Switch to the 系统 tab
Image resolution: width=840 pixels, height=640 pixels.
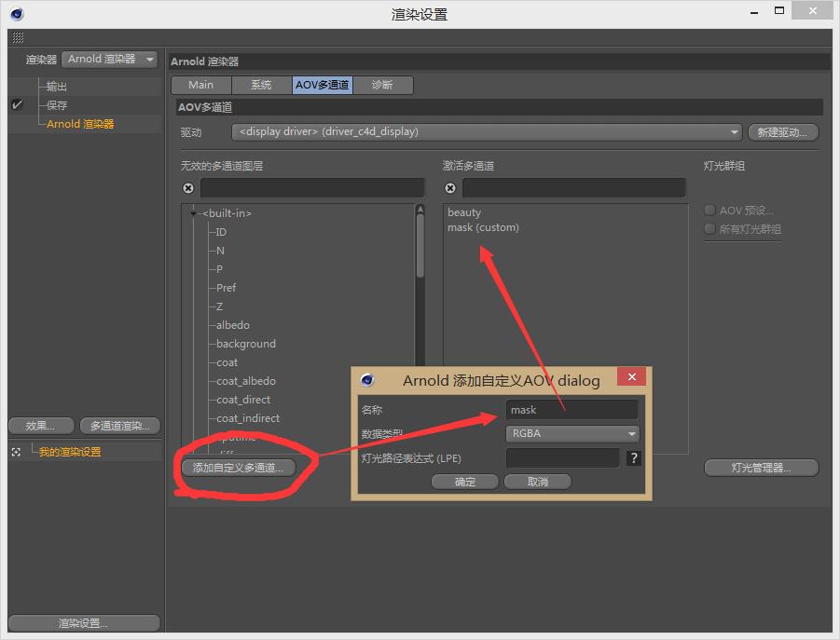point(261,85)
